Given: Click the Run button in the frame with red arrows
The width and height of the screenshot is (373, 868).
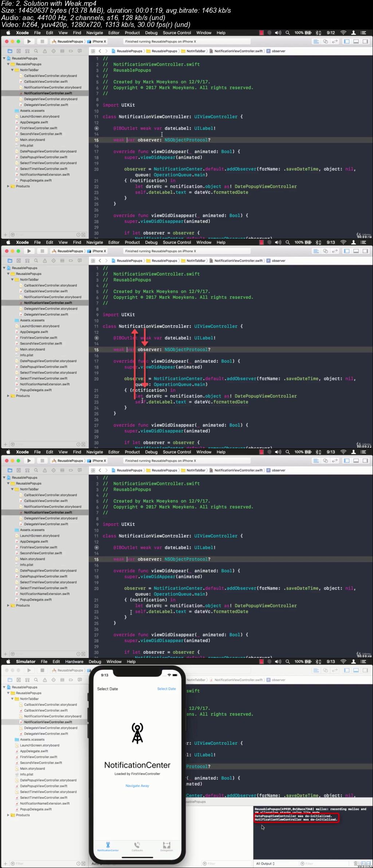Looking at the screenshot, I should (x=29, y=251).
